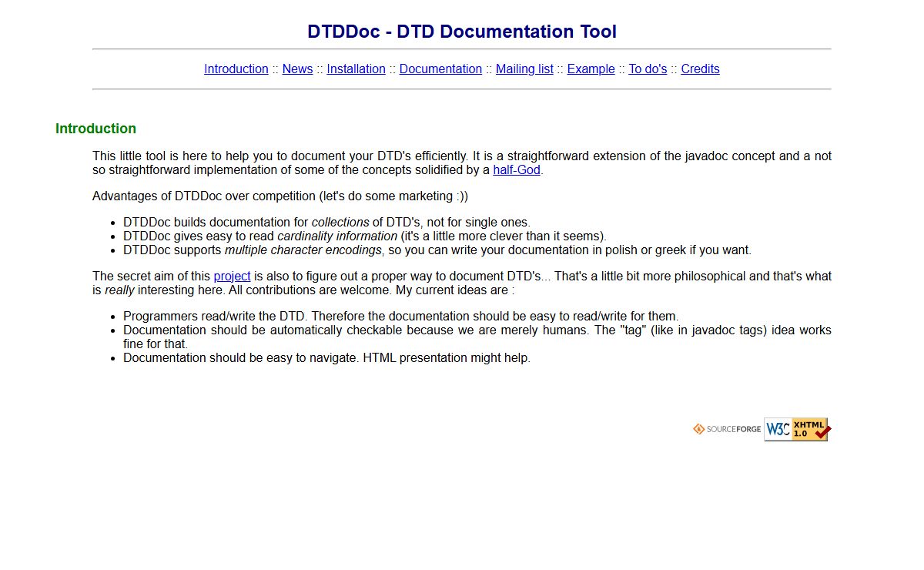924x570 pixels.
Task: Open the News nav link
Action: pos(297,69)
